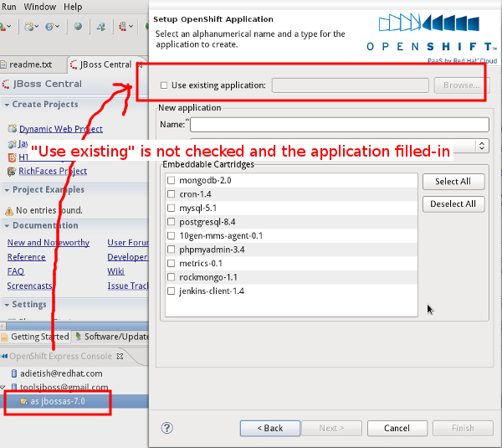The width and height of the screenshot is (502, 448).
Task: Check the mysql-5.1 cartridge
Action: [172, 208]
